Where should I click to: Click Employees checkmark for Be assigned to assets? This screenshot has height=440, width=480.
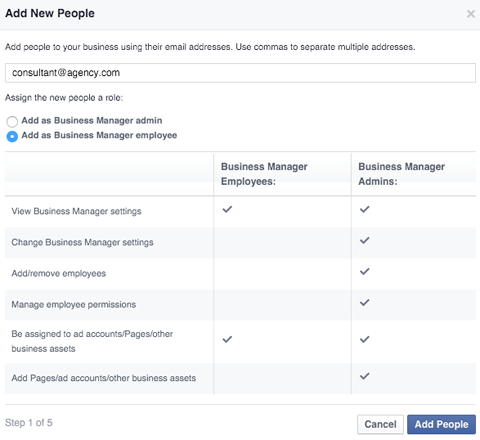click(x=227, y=340)
